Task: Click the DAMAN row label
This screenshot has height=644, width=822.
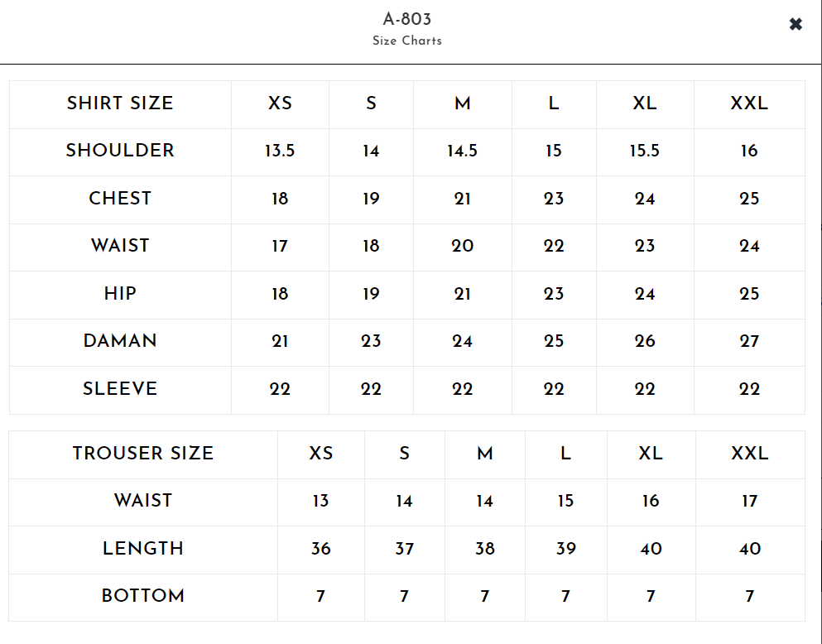Action: (120, 341)
